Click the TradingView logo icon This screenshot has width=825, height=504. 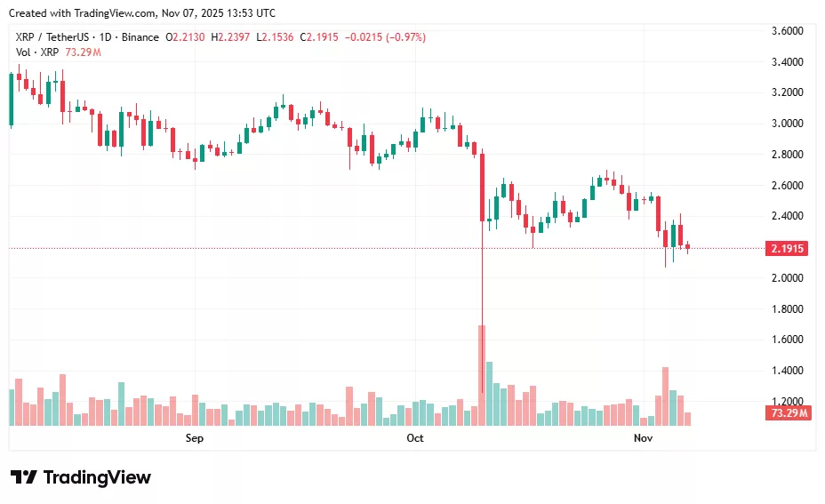[x=23, y=477]
